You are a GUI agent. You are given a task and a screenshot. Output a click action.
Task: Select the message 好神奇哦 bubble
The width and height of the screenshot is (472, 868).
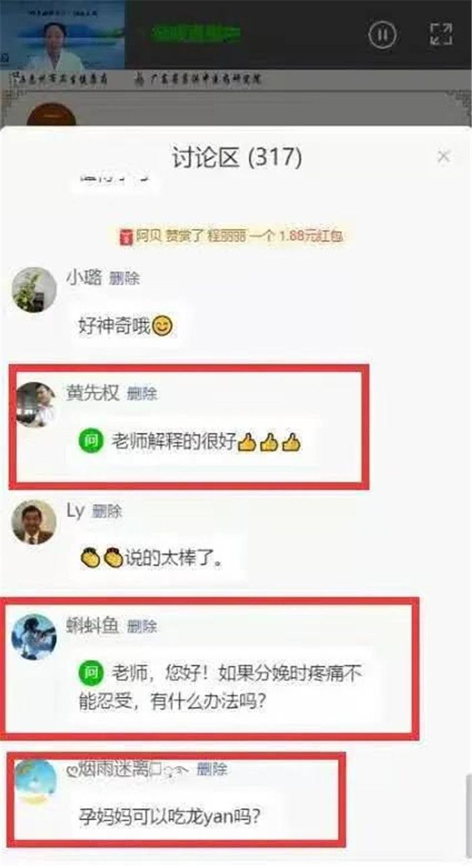tap(125, 327)
